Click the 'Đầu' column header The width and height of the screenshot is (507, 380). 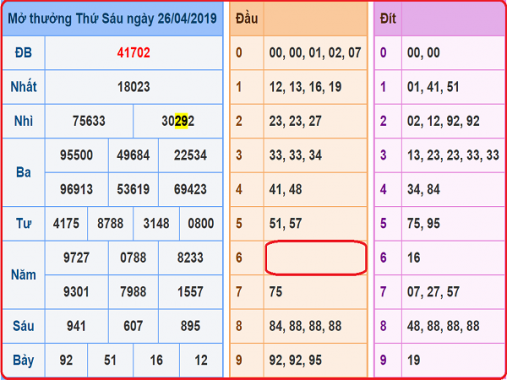(x=247, y=19)
